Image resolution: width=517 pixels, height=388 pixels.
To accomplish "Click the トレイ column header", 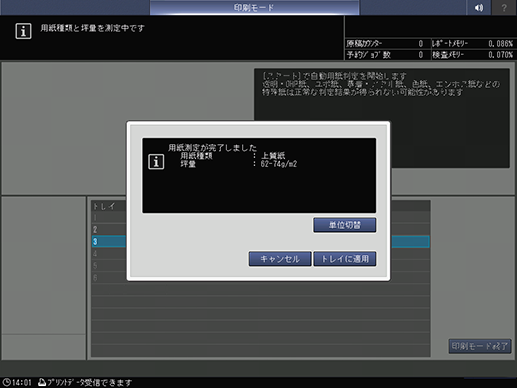I will (x=104, y=206).
